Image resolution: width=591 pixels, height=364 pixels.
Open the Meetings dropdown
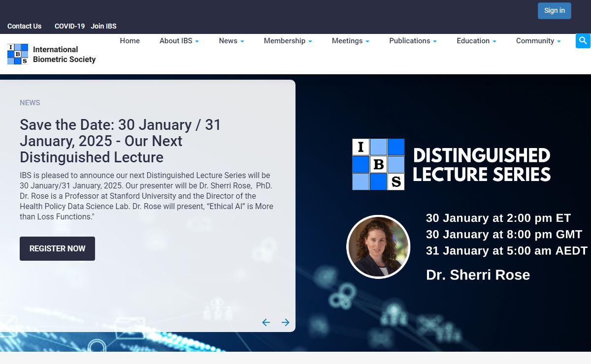[x=350, y=41]
